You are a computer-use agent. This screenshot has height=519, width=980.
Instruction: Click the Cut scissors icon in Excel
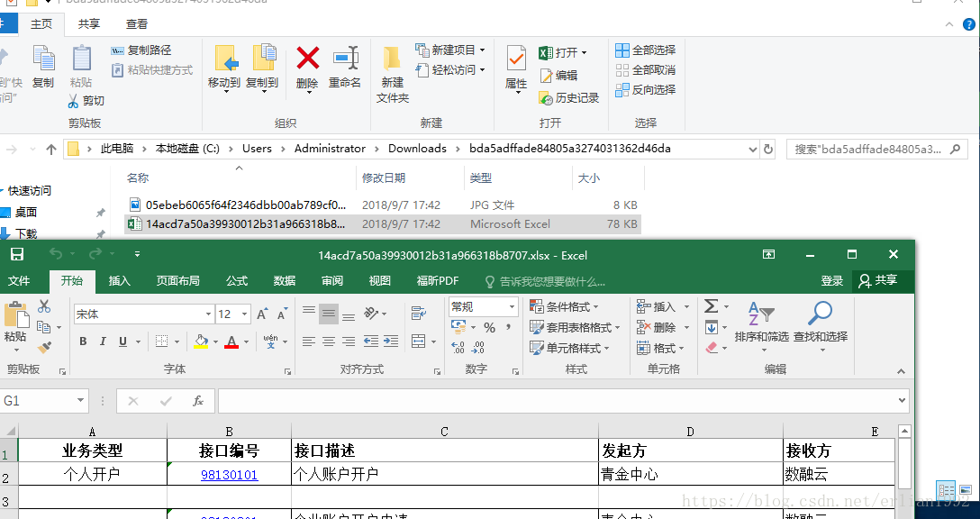tap(44, 306)
